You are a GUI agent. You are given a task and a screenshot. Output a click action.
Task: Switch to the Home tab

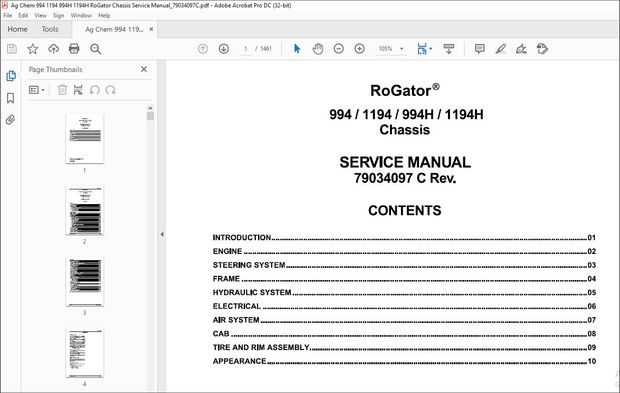(17, 29)
